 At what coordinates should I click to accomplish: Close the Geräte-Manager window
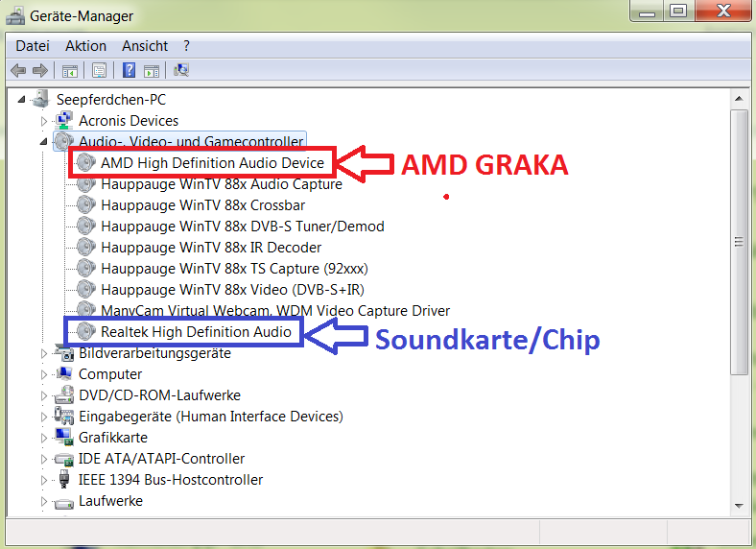[x=723, y=11]
